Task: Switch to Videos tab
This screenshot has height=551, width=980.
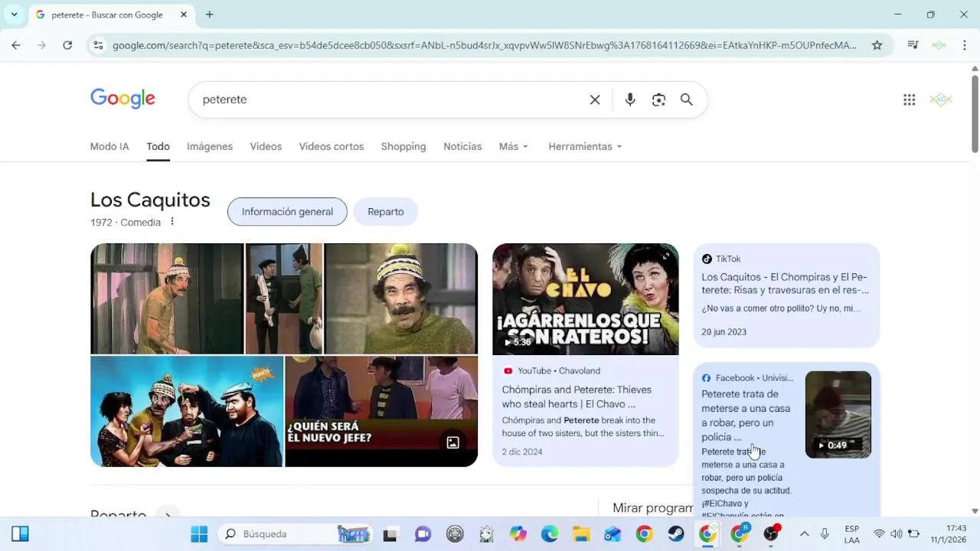Action: pos(266,146)
